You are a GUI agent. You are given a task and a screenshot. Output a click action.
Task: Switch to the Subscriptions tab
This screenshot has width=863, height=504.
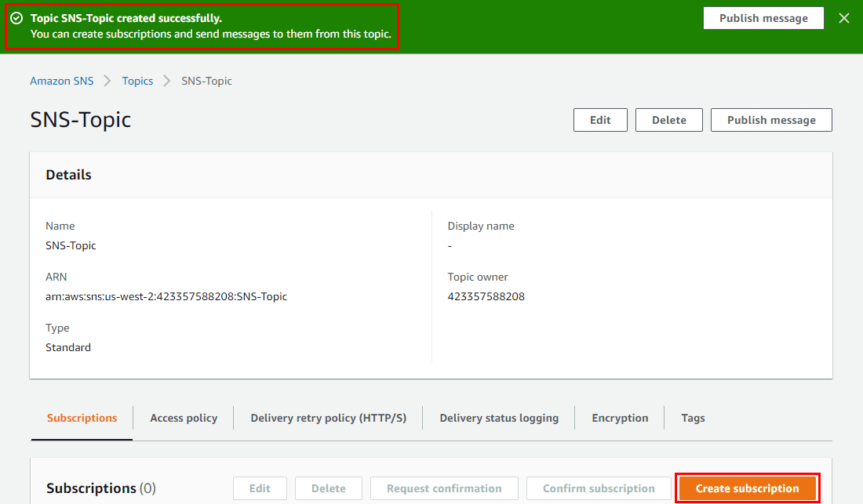click(82, 418)
